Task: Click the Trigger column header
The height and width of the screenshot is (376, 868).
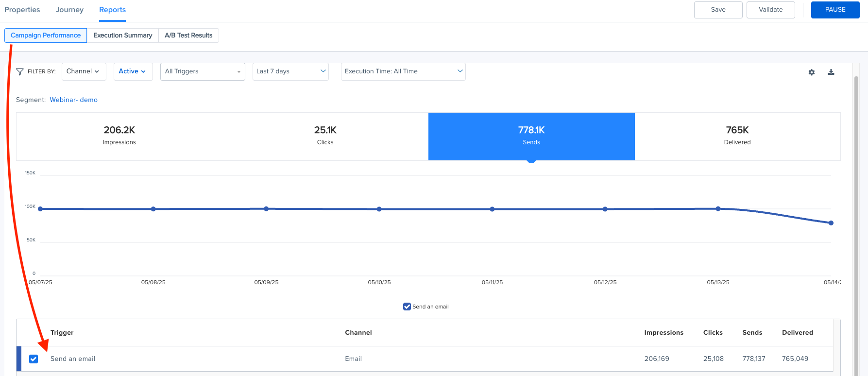Action: (62, 333)
